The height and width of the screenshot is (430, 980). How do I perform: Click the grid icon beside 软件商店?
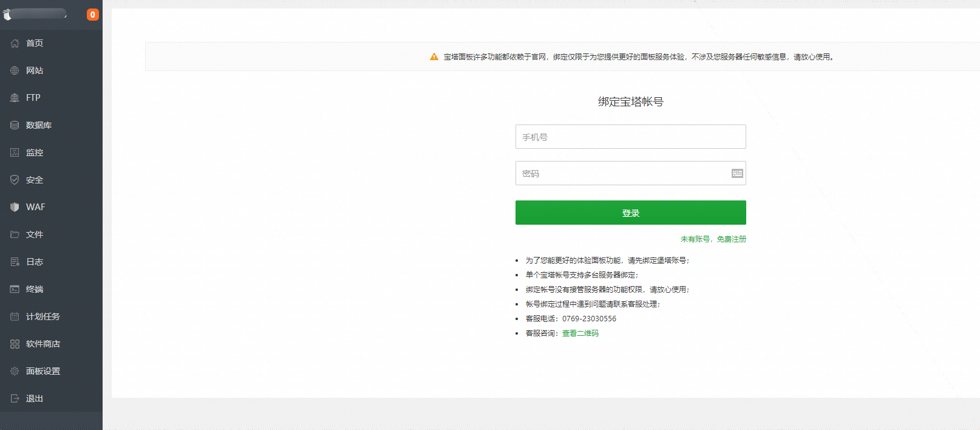tap(15, 344)
